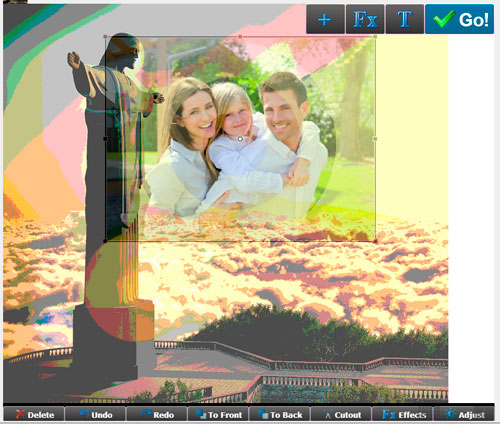Image resolution: width=500 pixels, height=424 pixels.
Task: Redo the previous action
Action: point(157,414)
